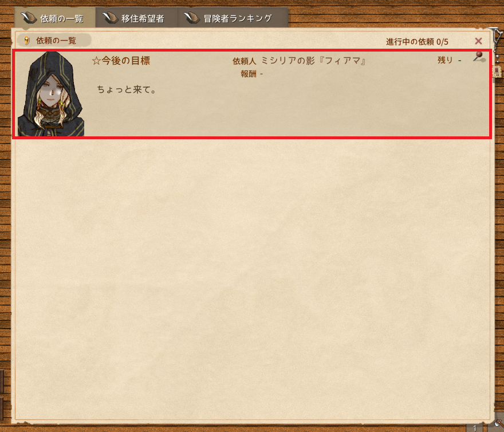
Task: Pin the 今後の目標 quest with pushpin icon
Action: (x=479, y=57)
